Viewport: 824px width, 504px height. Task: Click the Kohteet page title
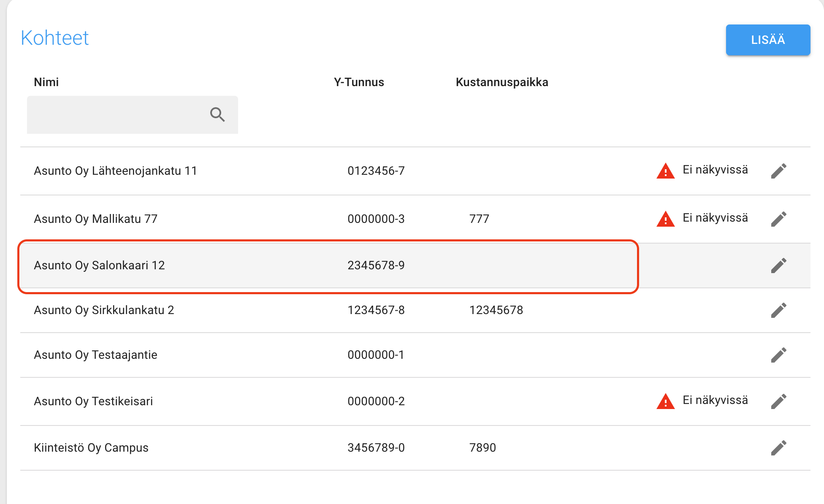(55, 38)
